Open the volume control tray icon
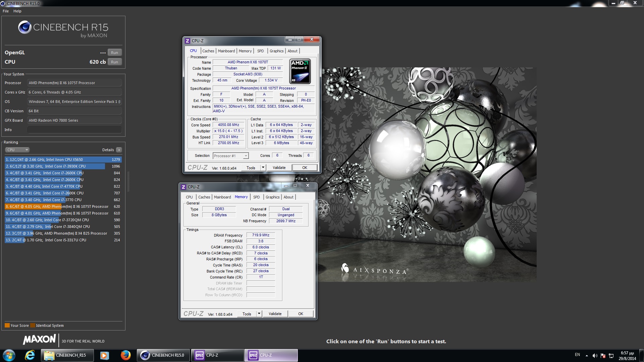This screenshot has height=362, width=644. [x=595, y=356]
